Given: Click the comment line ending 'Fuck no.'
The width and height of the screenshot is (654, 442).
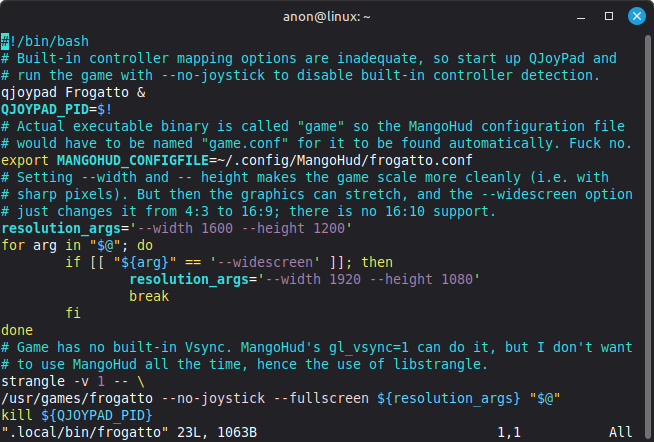Looking at the screenshot, I should (317, 143).
